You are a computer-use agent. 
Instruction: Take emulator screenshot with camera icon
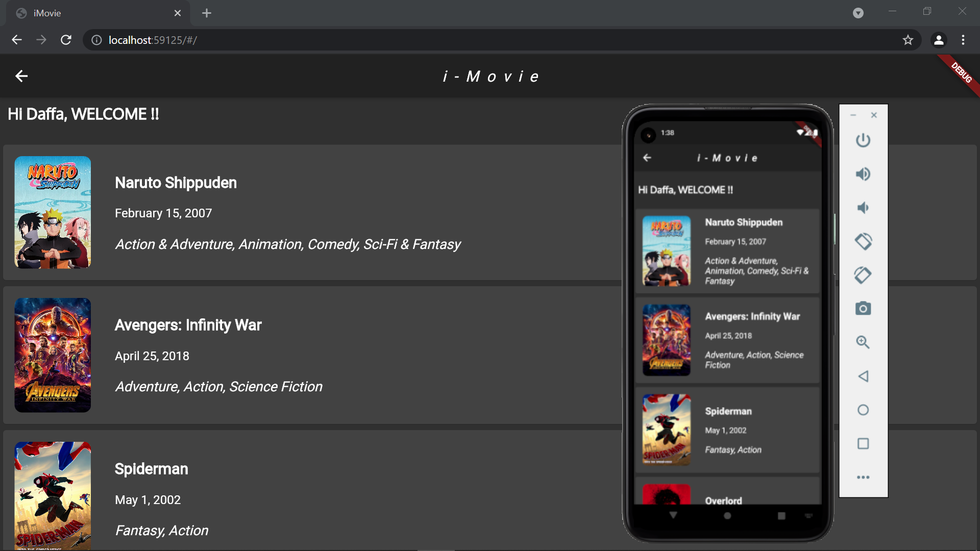click(x=863, y=309)
